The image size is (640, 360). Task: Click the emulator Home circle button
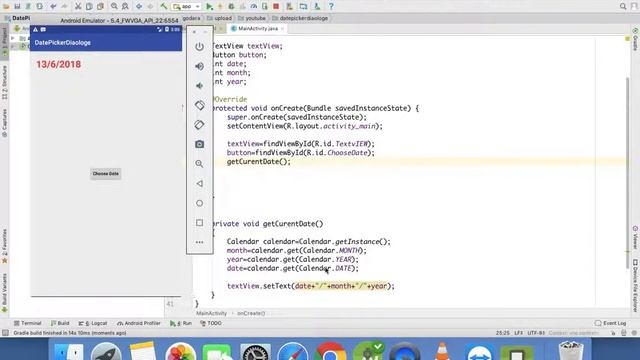point(199,203)
